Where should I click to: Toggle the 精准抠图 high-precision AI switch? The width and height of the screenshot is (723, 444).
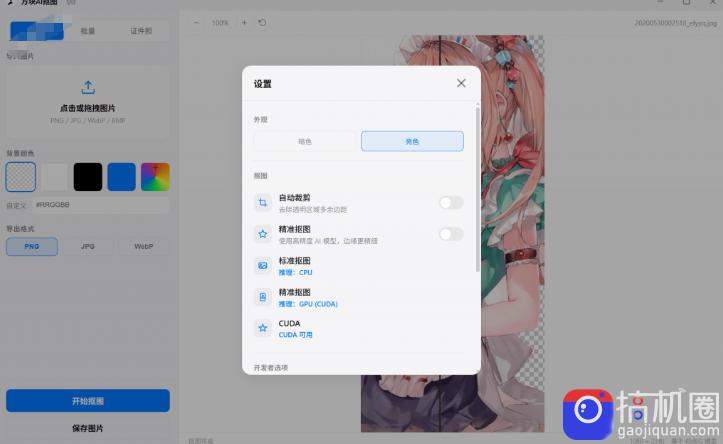click(x=450, y=234)
